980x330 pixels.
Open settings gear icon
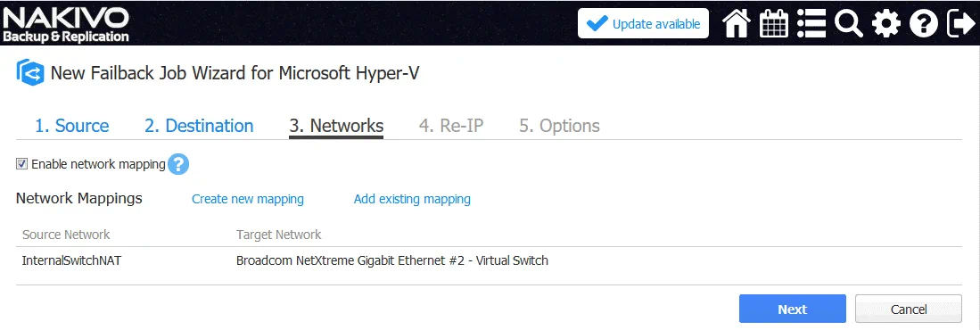tap(886, 24)
